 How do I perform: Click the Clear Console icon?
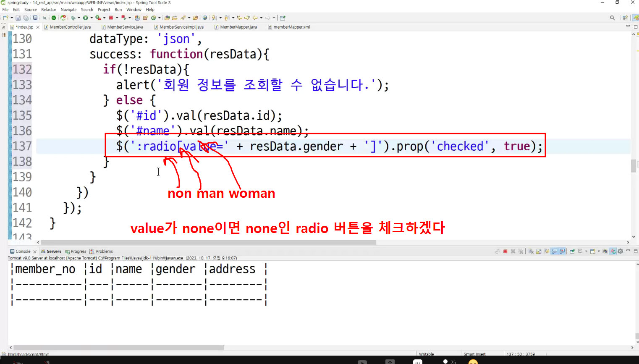[x=531, y=251]
